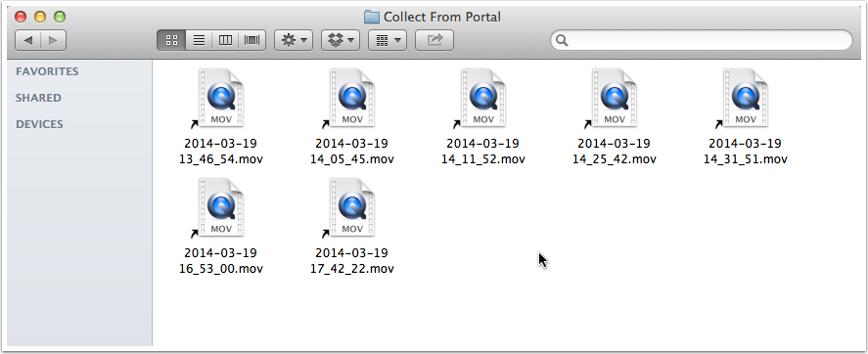Switch to list view
Screen dimensions: 868x354
pyautogui.click(x=199, y=40)
